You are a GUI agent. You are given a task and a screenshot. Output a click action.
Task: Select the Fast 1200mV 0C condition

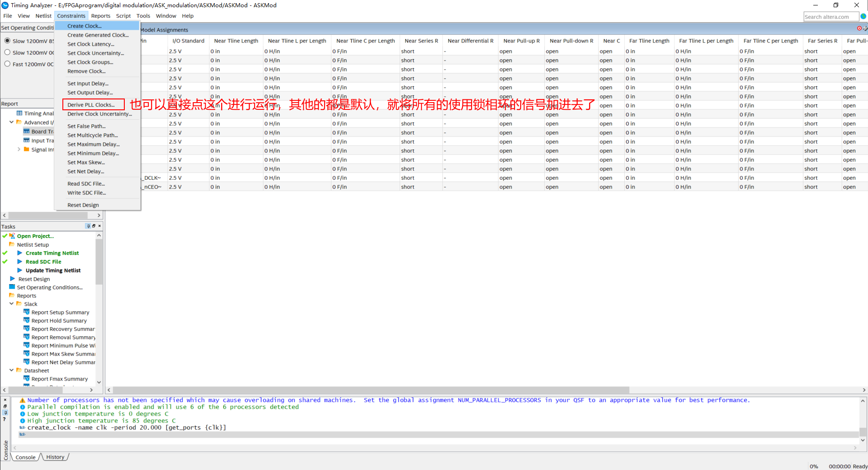(7, 64)
